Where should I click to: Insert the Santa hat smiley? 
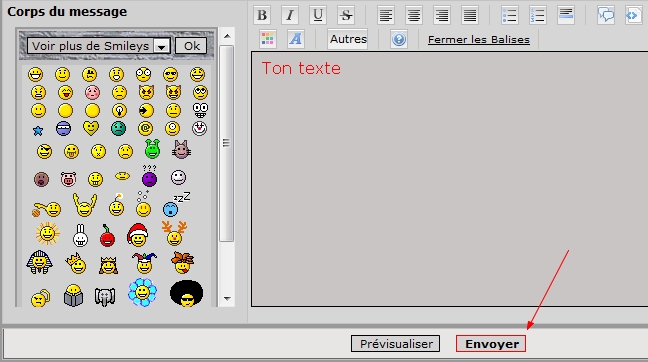[138, 235]
